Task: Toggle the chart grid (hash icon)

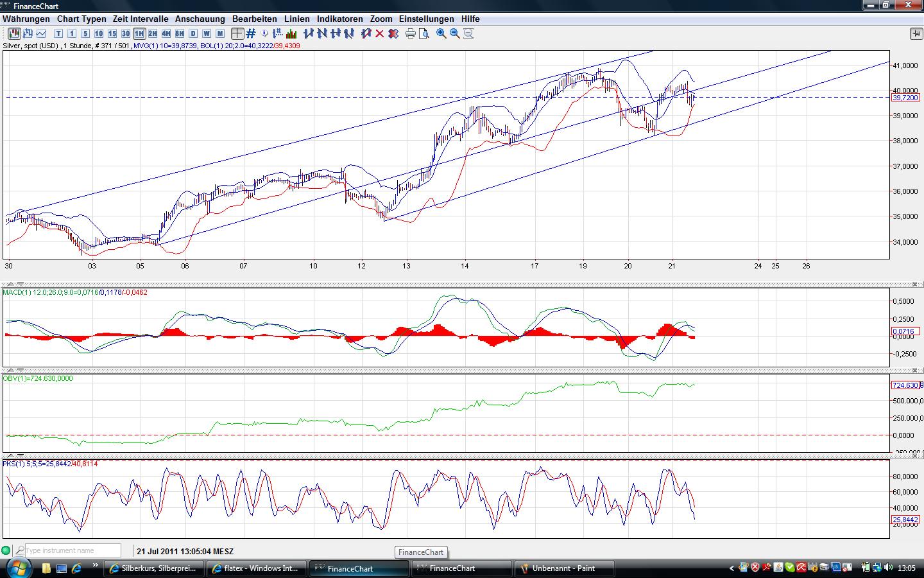Action: click(x=251, y=33)
